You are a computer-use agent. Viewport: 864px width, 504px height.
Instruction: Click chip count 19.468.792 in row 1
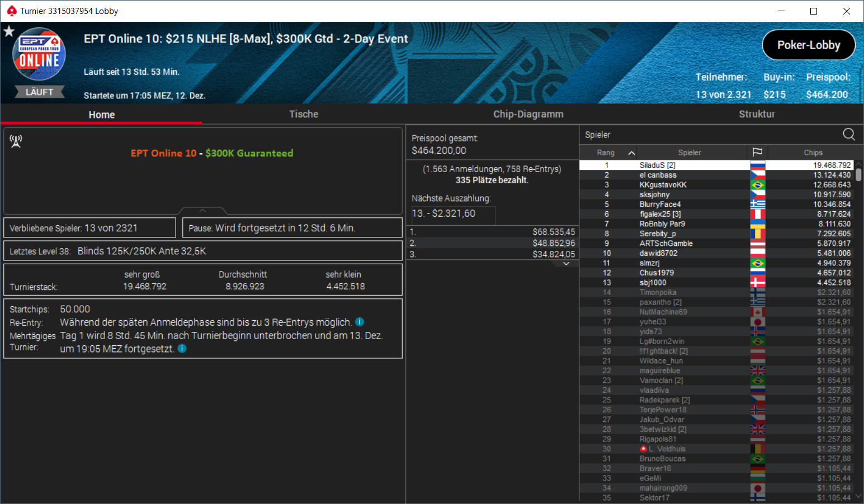coord(832,165)
